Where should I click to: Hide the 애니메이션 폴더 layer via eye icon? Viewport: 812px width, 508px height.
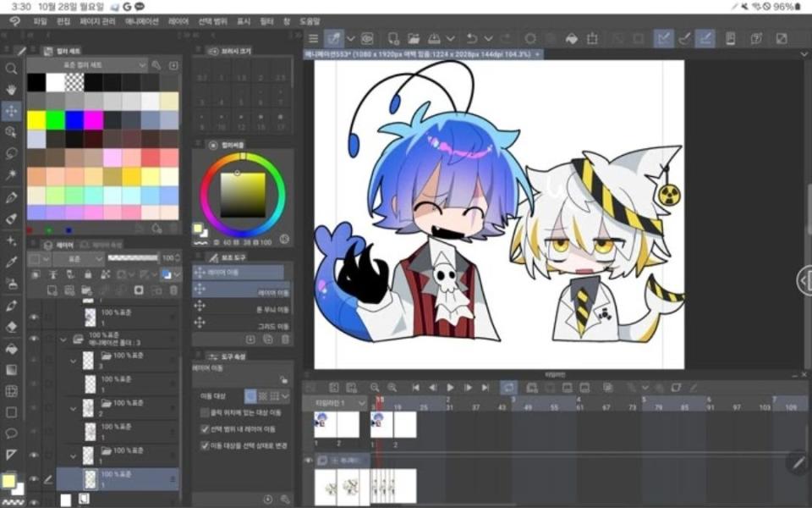(34, 339)
